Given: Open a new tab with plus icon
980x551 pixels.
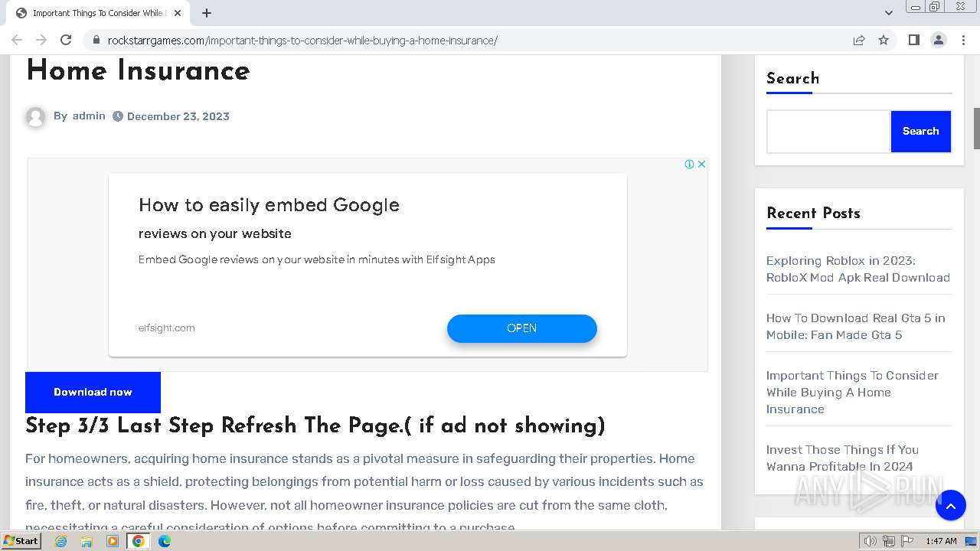Looking at the screenshot, I should (x=207, y=13).
